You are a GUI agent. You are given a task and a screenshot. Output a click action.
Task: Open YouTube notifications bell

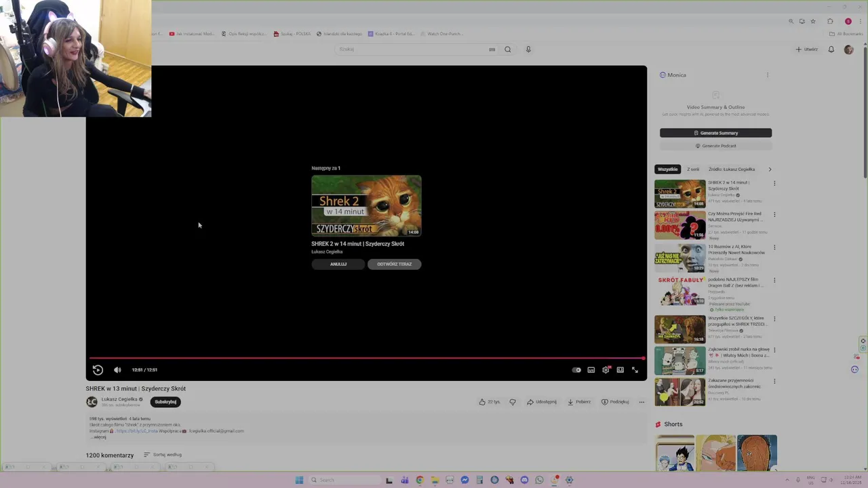(831, 49)
